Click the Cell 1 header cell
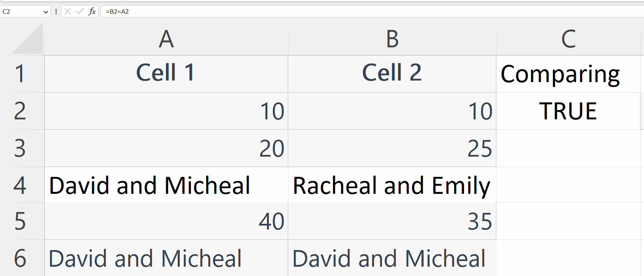Image resolution: width=644 pixels, height=276 pixels. coord(165,74)
